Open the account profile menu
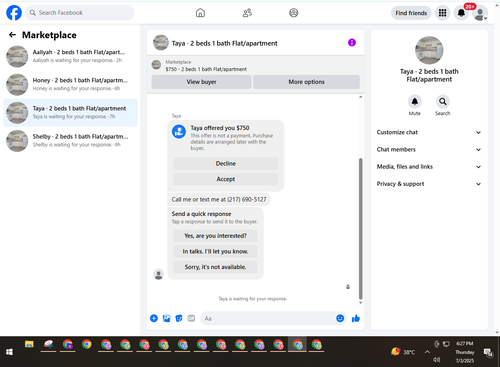This screenshot has width=500, height=367. point(480,13)
